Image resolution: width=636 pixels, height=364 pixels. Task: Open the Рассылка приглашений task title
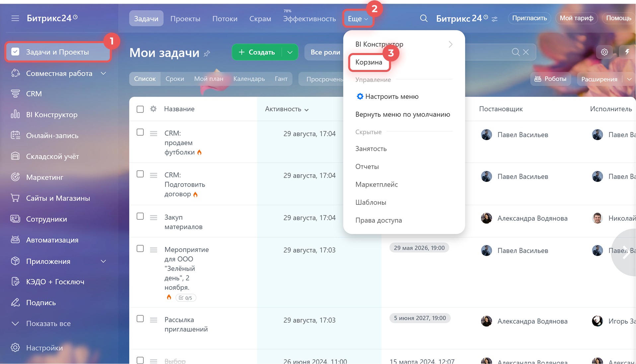tap(186, 325)
